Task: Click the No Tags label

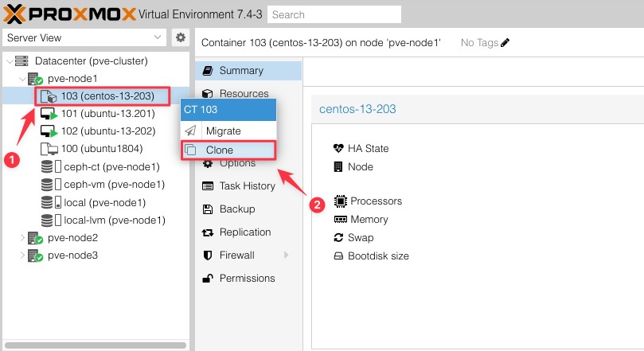Action: (479, 43)
